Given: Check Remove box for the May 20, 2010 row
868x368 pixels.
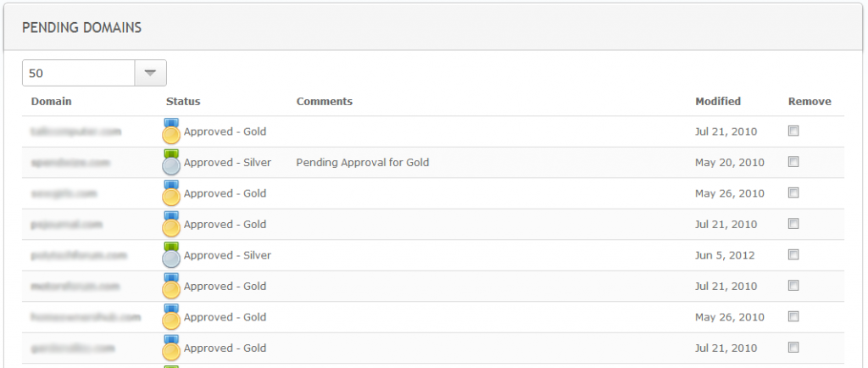Looking at the screenshot, I should click(793, 162).
